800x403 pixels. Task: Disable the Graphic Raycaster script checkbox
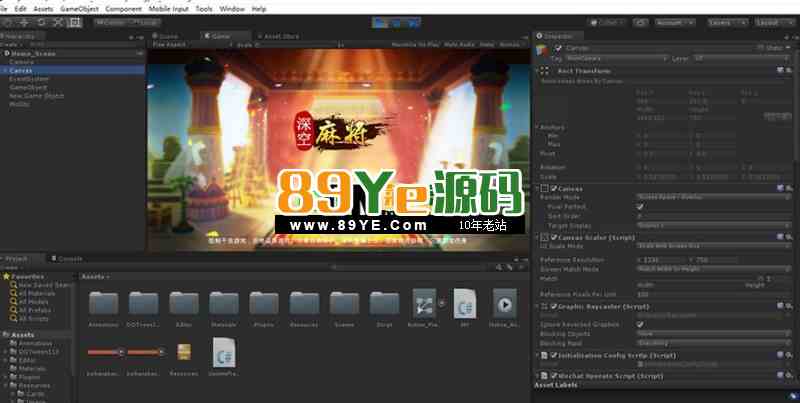554,307
